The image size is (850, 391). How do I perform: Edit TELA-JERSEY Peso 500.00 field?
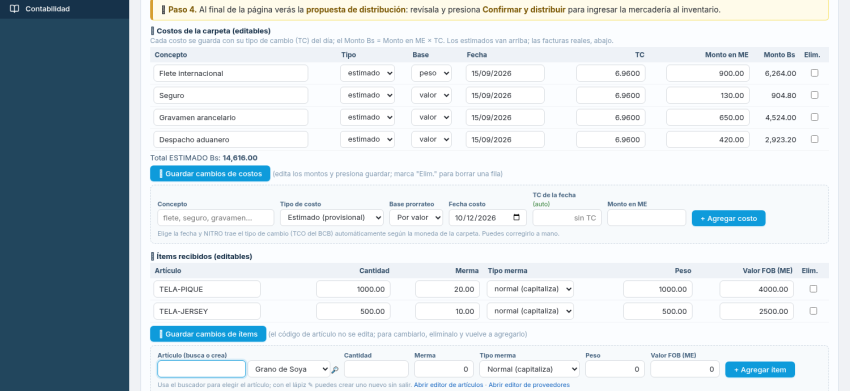point(658,311)
